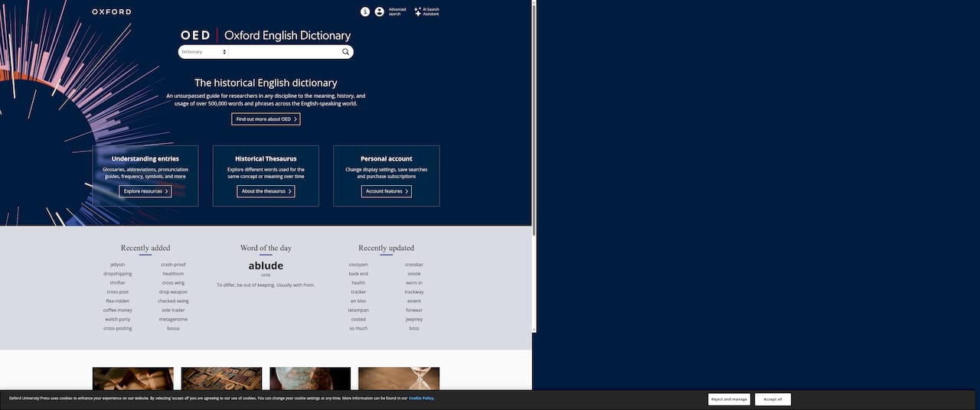Image resolution: width=980 pixels, height=410 pixels.
Task: Open Advanced search link
Action: point(397,11)
